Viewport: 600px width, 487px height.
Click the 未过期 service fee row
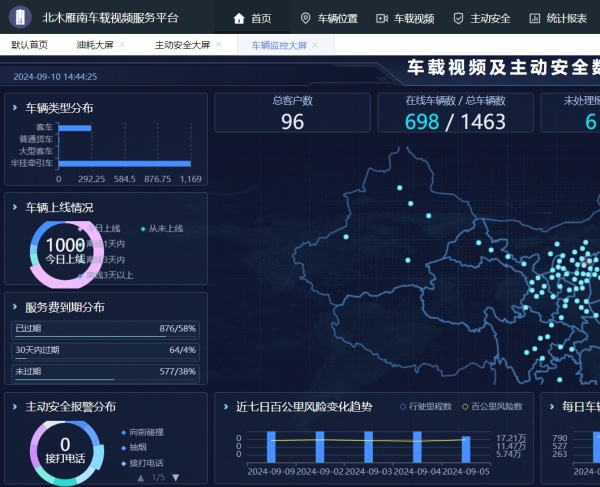105,371
